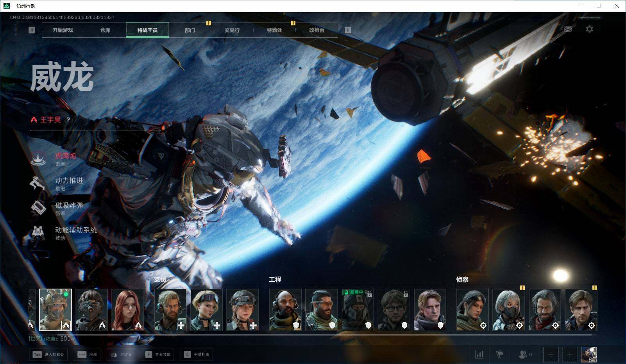The image size is (626, 364).
Task: Click the 王宇昊 operator real name
Action: 50,120
